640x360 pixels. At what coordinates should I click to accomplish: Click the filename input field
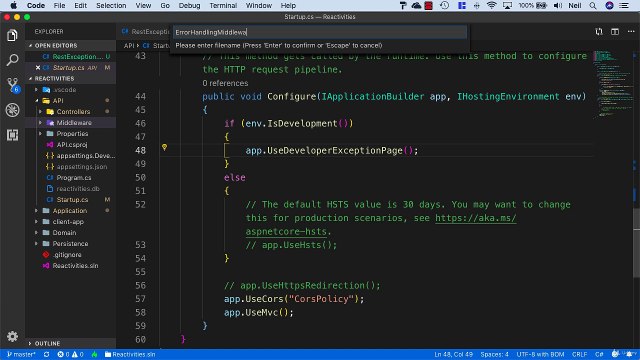pos(320,32)
